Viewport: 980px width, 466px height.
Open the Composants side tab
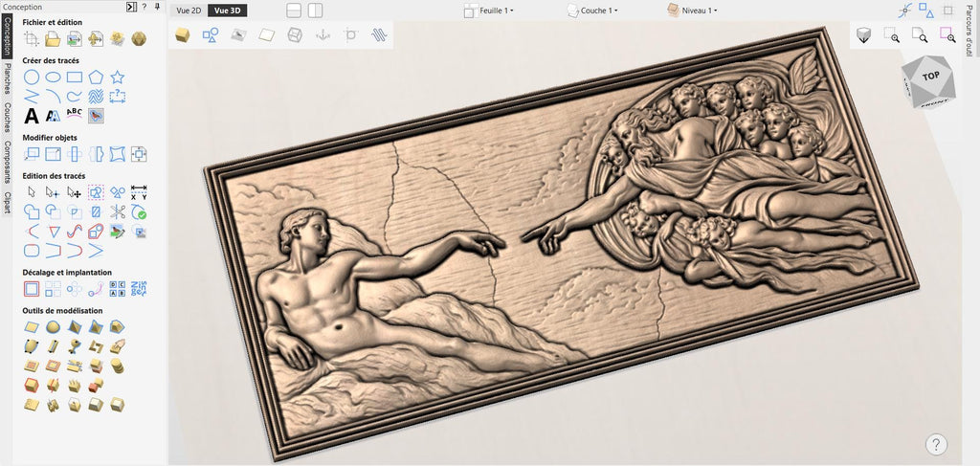[x=7, y=162]
